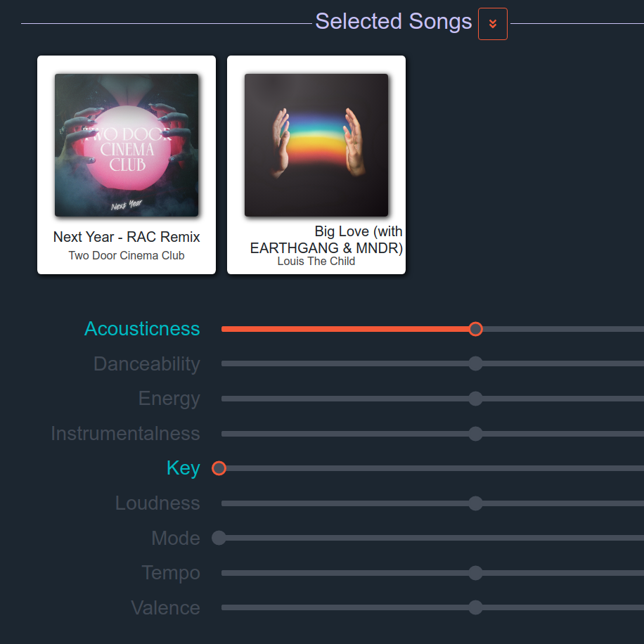Click the Mode slider handle
This screenshot has width=644, height=644.
[219, 538]
